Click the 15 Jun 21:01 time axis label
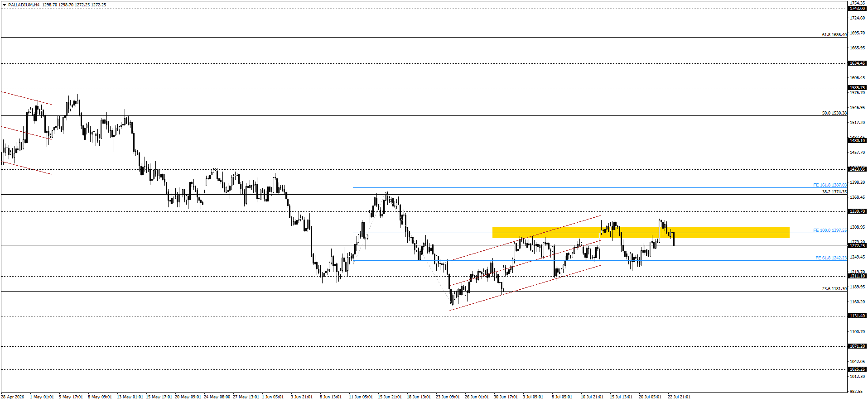Screen dimensions: 868x402 390,397
